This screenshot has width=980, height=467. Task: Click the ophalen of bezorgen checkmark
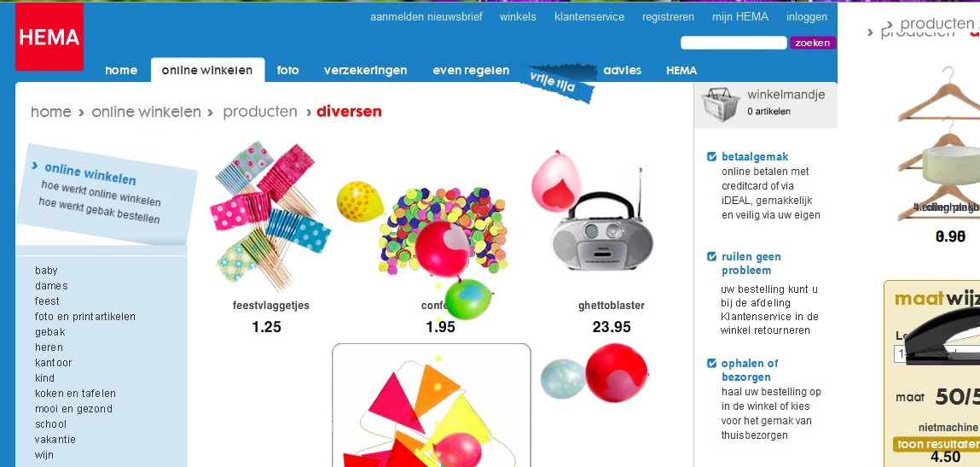(711, 363)
